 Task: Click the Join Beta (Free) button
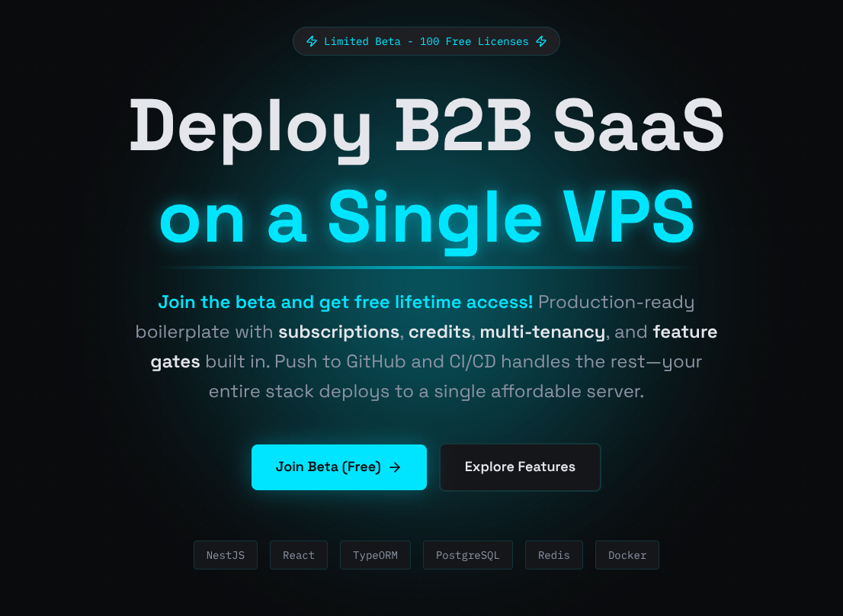click(339, 467)
